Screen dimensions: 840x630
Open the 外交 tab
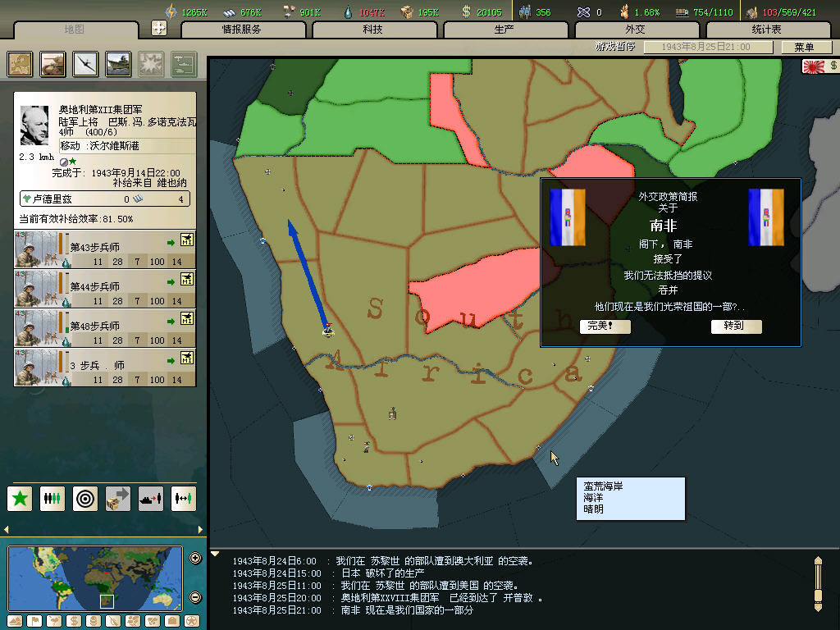pyautogui.click(x=637, y=30)
